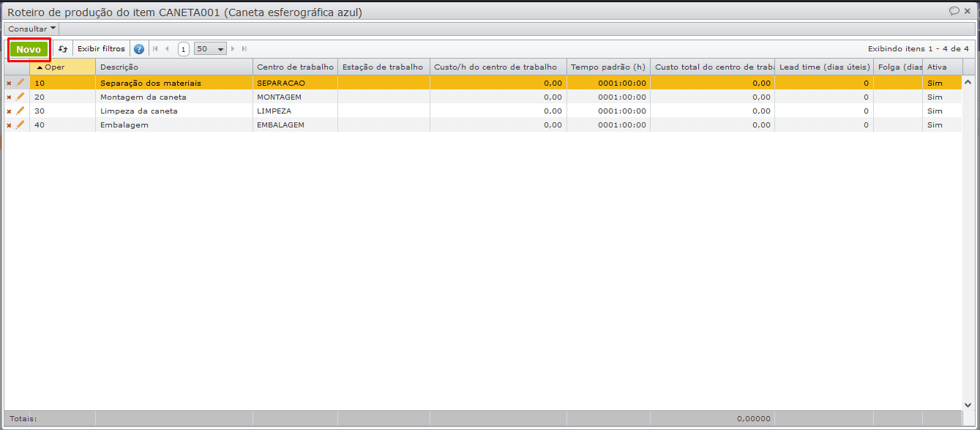Edit operation 20 Montagem da caneta

click(20, 97)
